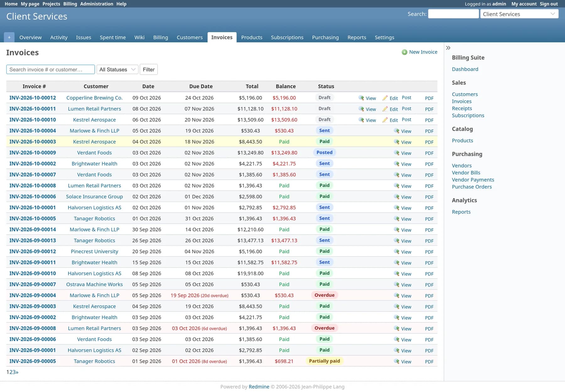
Task: Open the Products tab
Action: click(252, 37)
